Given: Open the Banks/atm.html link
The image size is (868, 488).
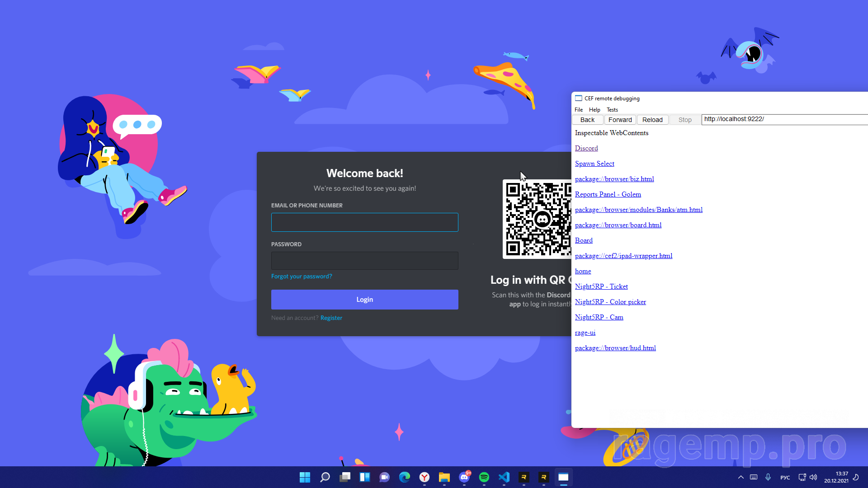Looking at the screenshot, I should [x=639, y=210].
